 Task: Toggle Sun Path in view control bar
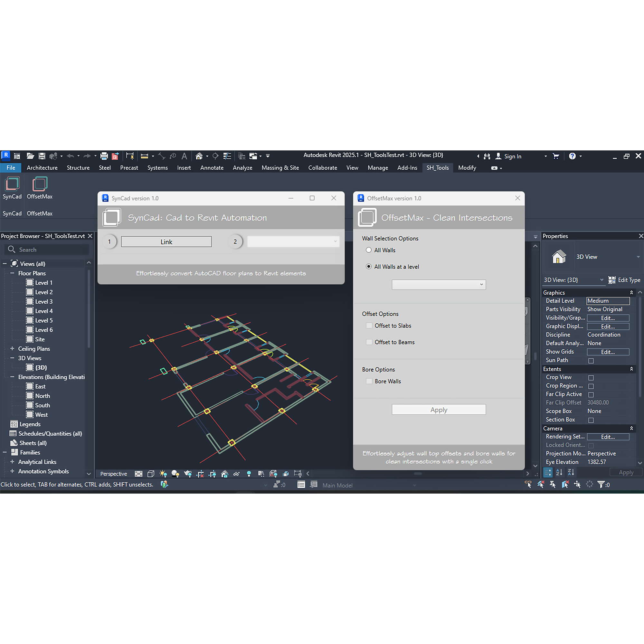[x=163, y=474]
